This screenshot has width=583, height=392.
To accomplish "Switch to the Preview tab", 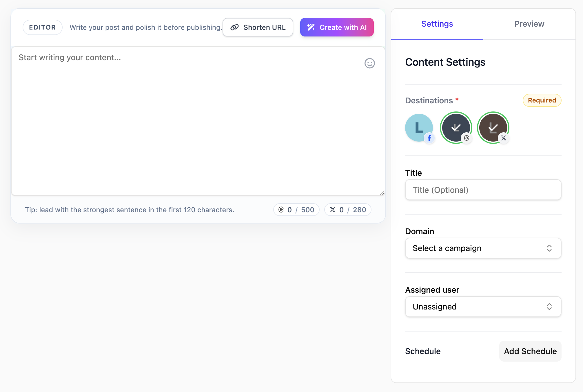I will [529, 24].
